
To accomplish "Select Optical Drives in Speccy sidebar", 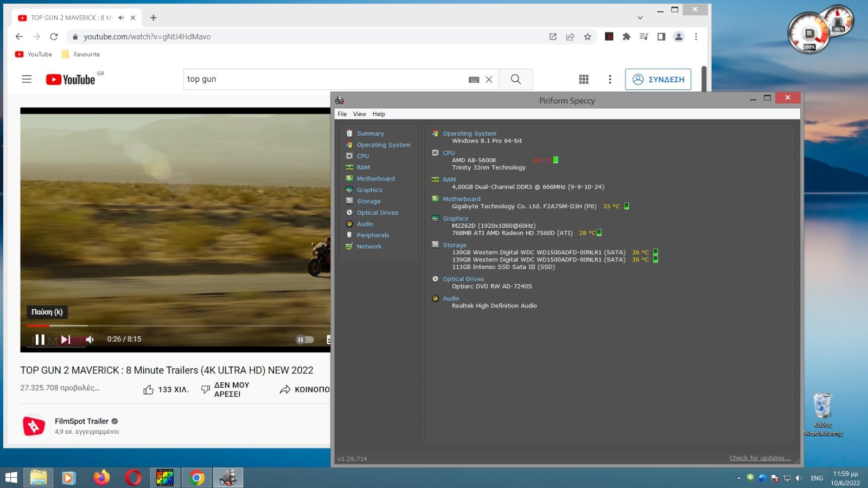I will coord(377,213).
